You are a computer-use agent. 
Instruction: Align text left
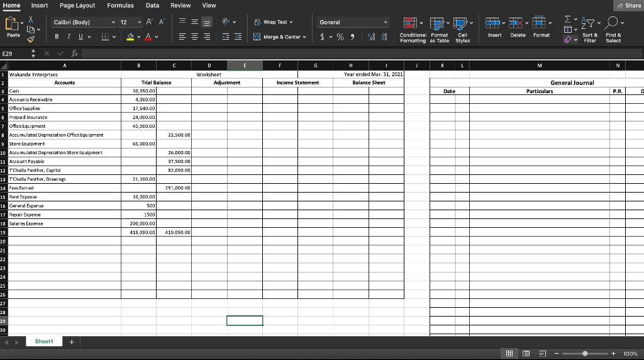coord(182,37)
